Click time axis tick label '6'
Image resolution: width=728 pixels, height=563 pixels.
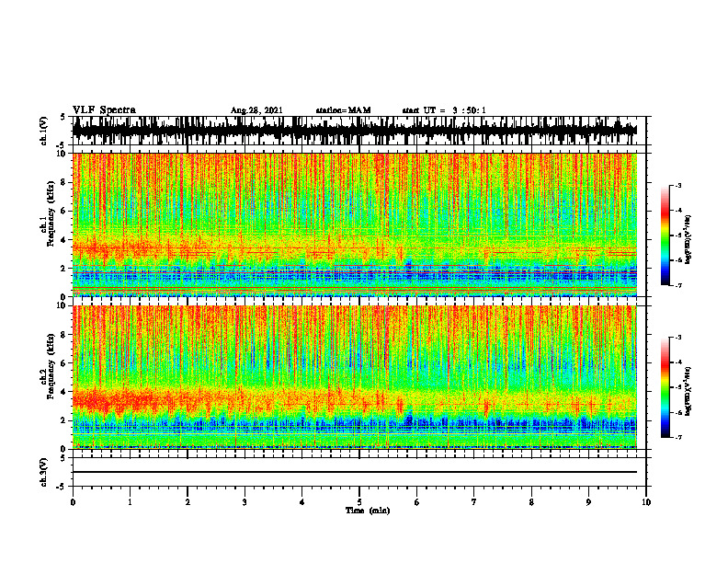417,502
